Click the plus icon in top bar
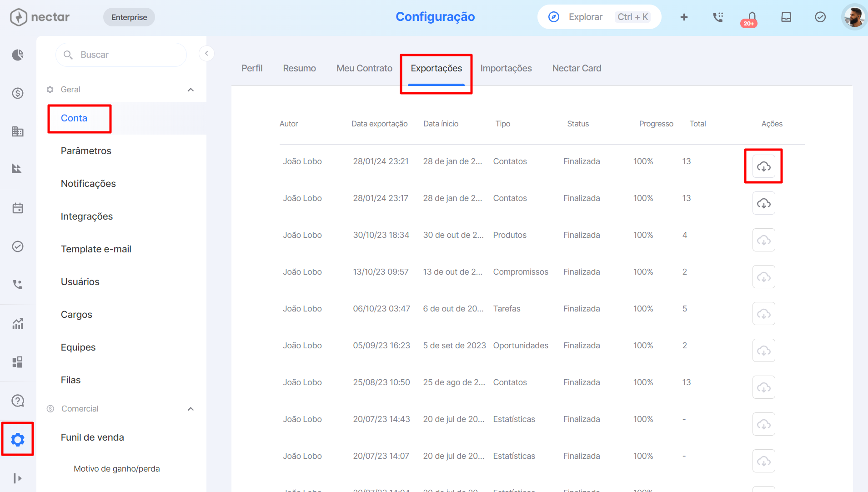This screenshot has height=492, width=868. click(x=684, y=17)
